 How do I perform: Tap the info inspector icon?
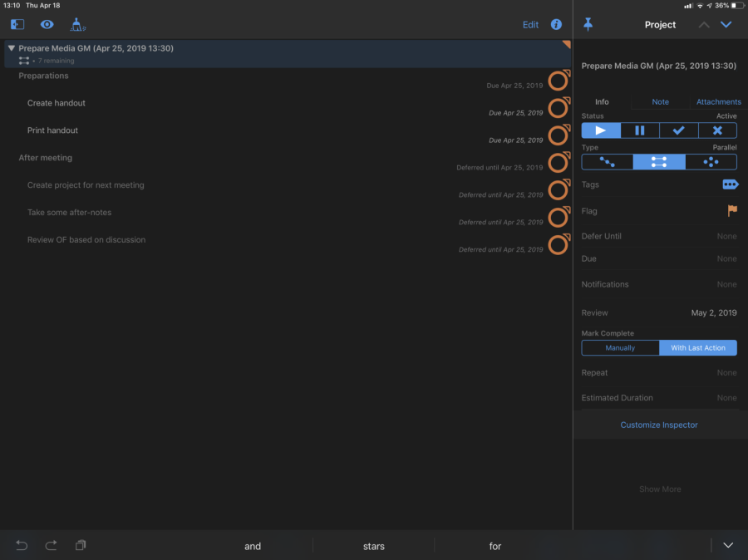(x=556, y=25)
